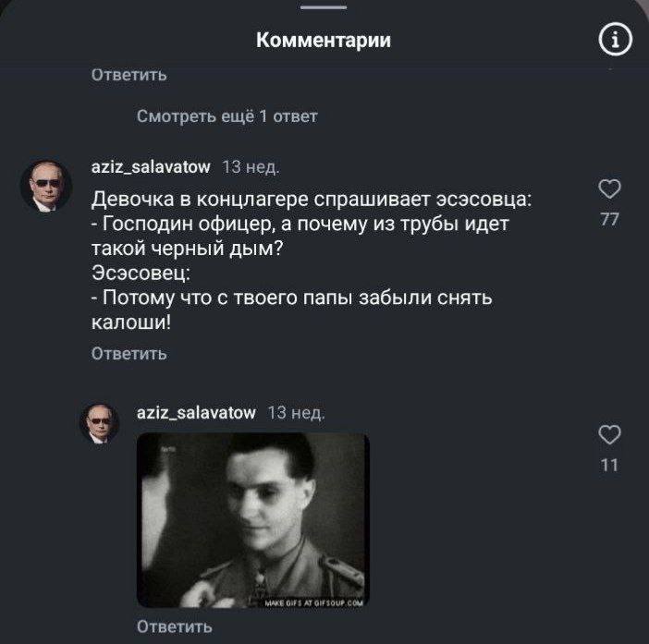Open the info icon beside Комментарии

(x=617, y=39)
